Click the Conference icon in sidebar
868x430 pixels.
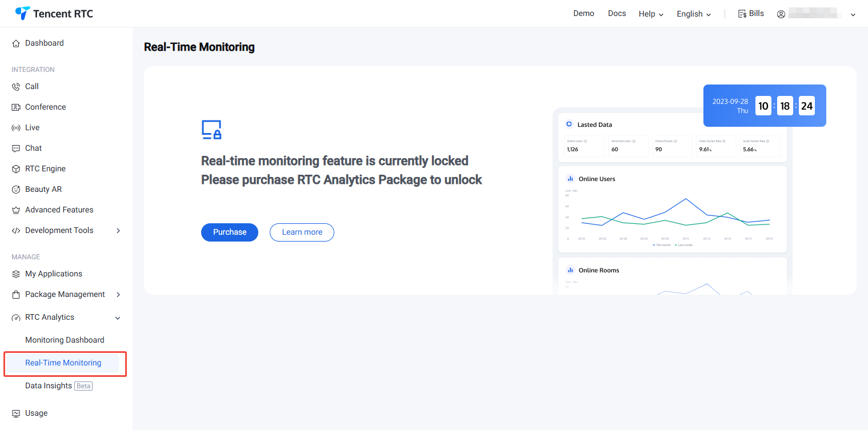coord(16,107)
